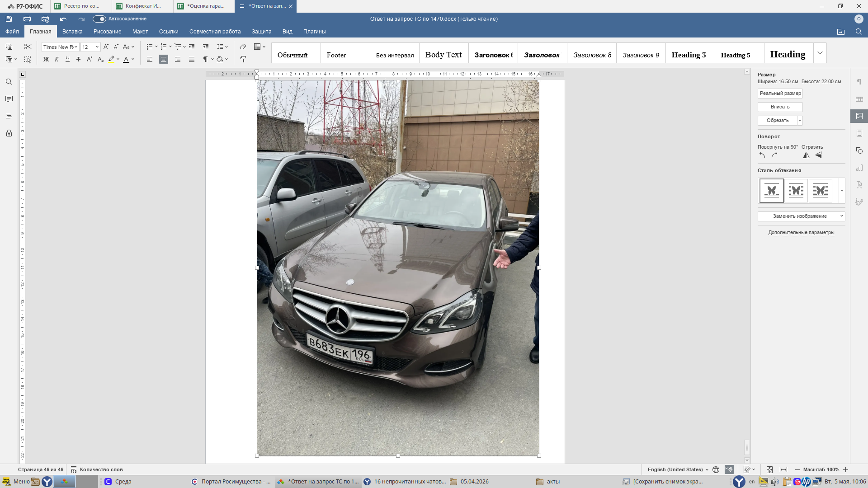The image size is (868, 488).
Task: Open Change case Aa dropdown
Action: (129, 47)
